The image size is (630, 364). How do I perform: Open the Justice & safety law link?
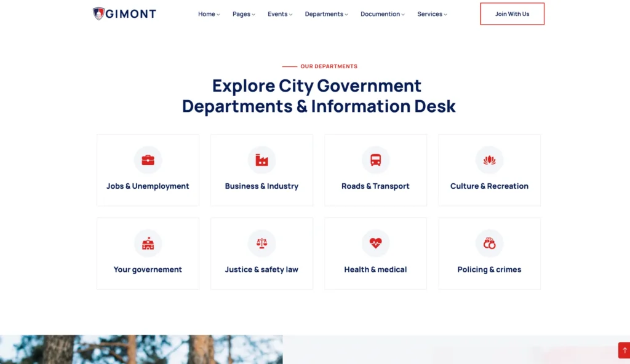pos(261,269)
